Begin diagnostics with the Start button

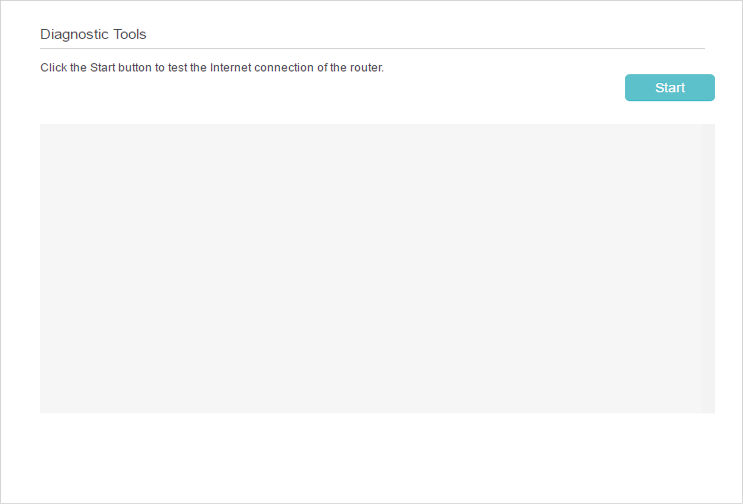[669, 88]
